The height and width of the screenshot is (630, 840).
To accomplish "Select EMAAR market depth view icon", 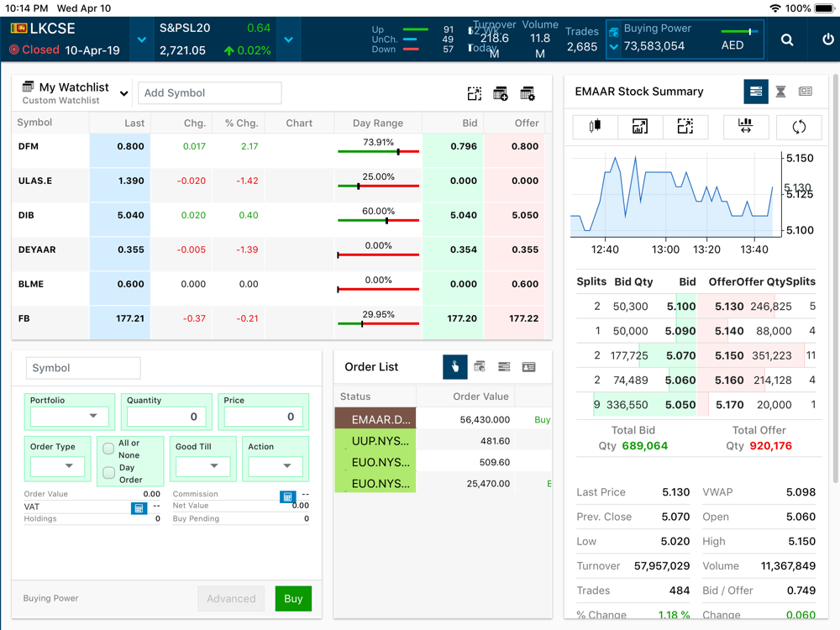I will point(756,92).
